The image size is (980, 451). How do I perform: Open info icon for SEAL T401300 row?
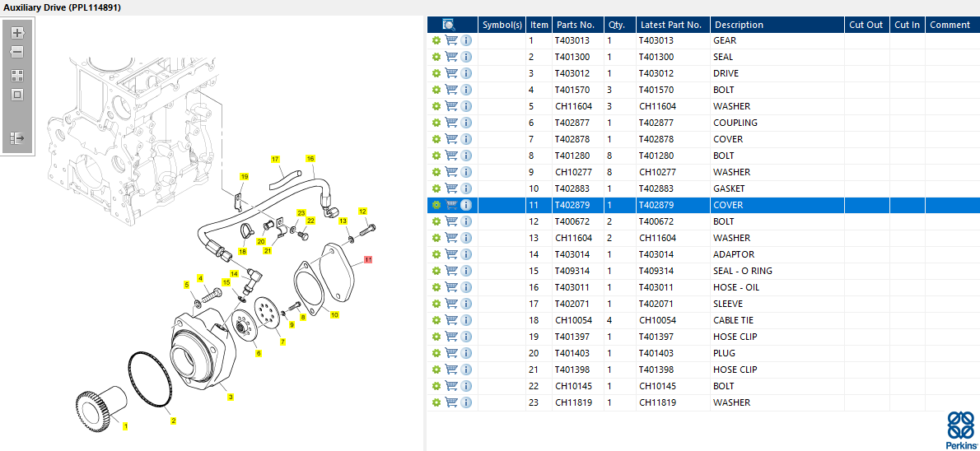pyautogui.click(x=466, y=57)
